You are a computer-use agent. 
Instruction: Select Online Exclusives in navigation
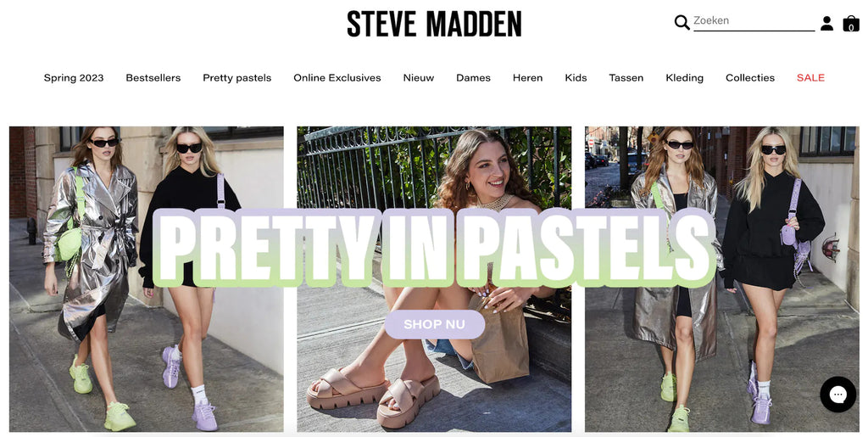click(337, 78)
